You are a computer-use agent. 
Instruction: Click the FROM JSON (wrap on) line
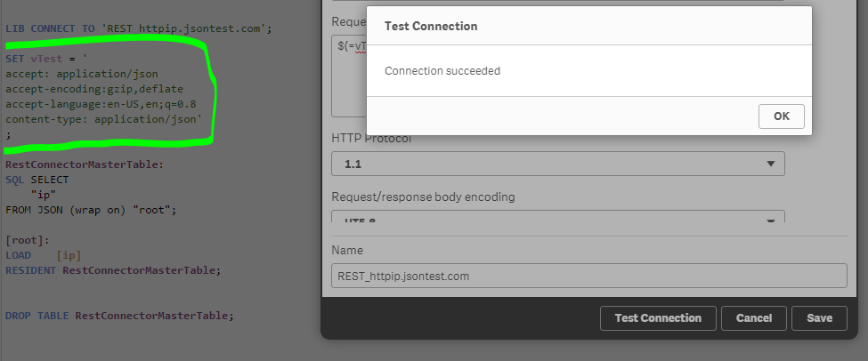pyautogui.click(x=91, y=210)
